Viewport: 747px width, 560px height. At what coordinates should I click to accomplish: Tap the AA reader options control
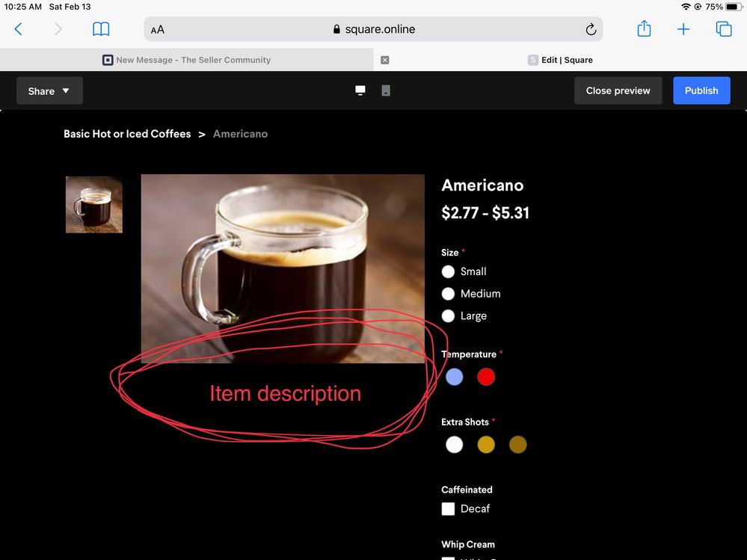(158, 30)
